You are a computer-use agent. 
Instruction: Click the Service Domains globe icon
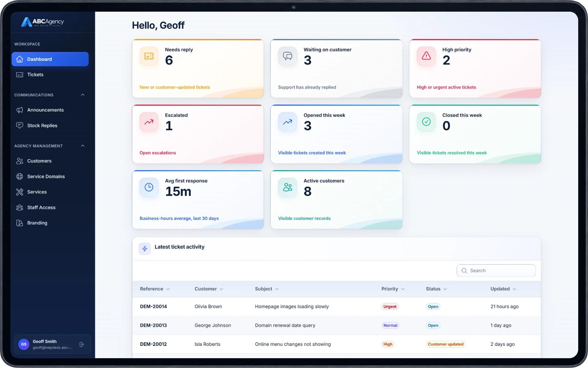point(20,176)
